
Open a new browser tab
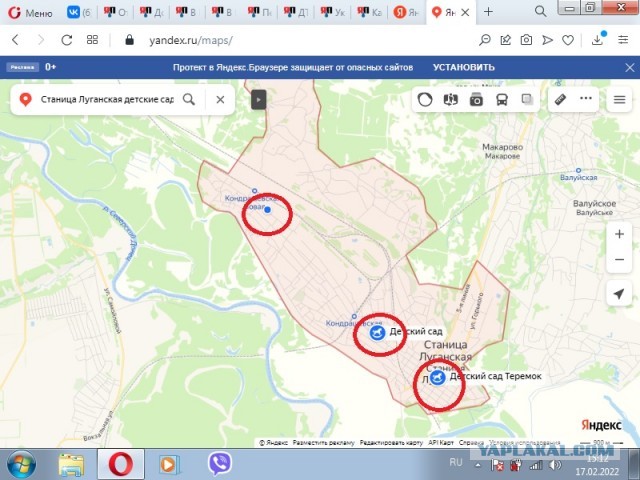488,12
